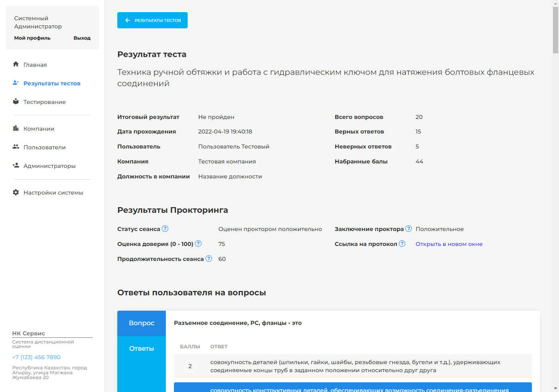
Task: Open Главная in the sidebar
Action: (35, 65)
